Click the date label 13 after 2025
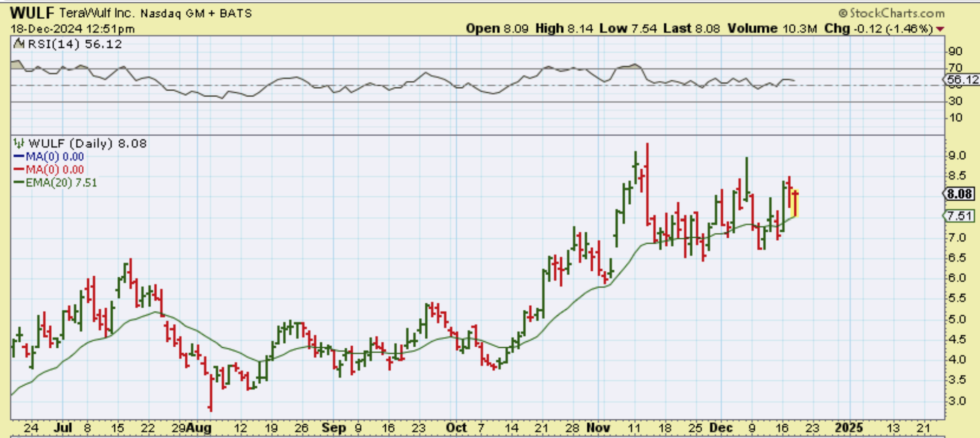980x438 pixels. coord(893,428)
